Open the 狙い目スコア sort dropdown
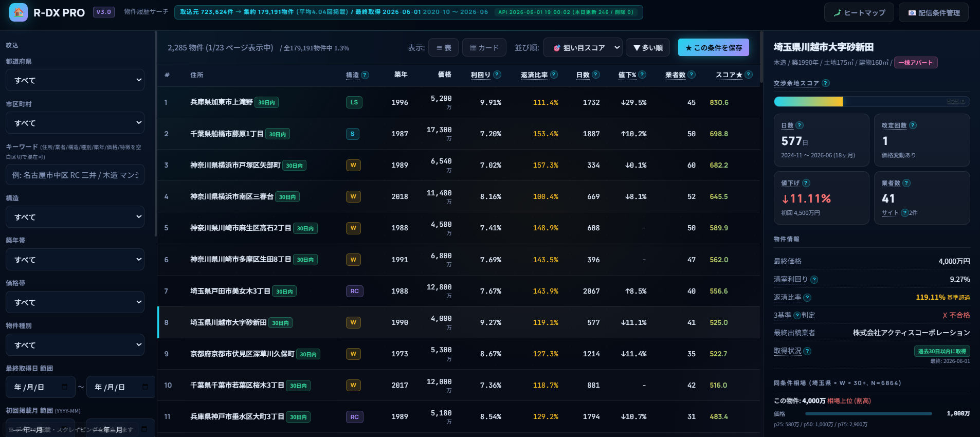Screen dimensions: 980x437 tap(583, 47)
